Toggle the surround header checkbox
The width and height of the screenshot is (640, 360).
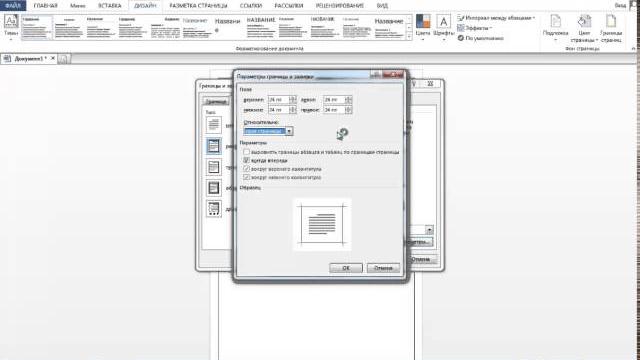coord(247,169)
